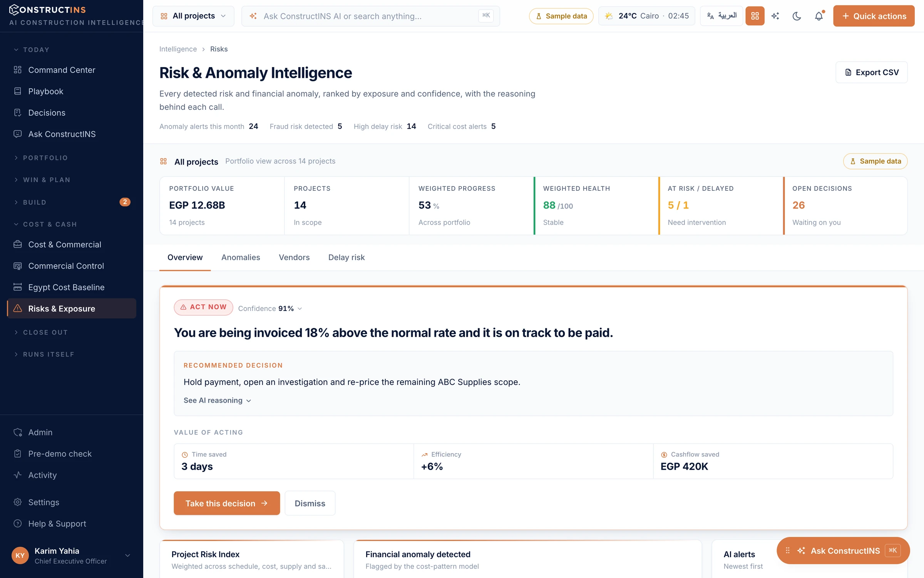Click the orange grid view icon

point(755,16)
